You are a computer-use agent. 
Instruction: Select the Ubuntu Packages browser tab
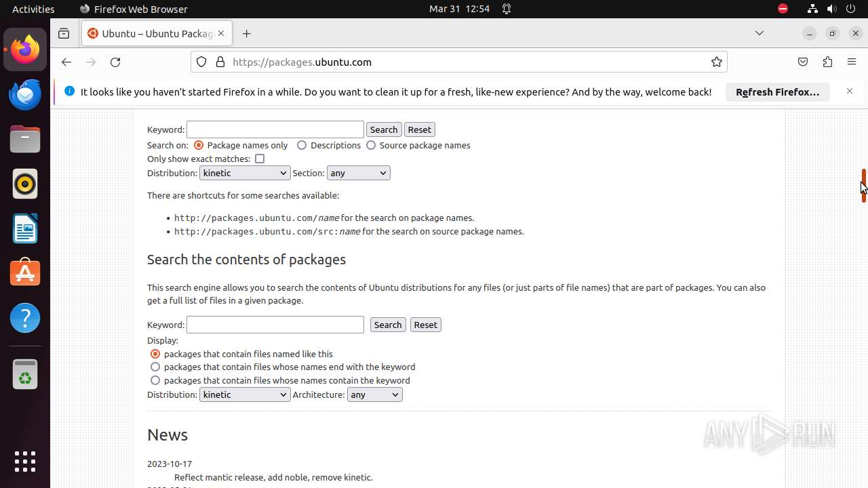[x=156, y=33]
